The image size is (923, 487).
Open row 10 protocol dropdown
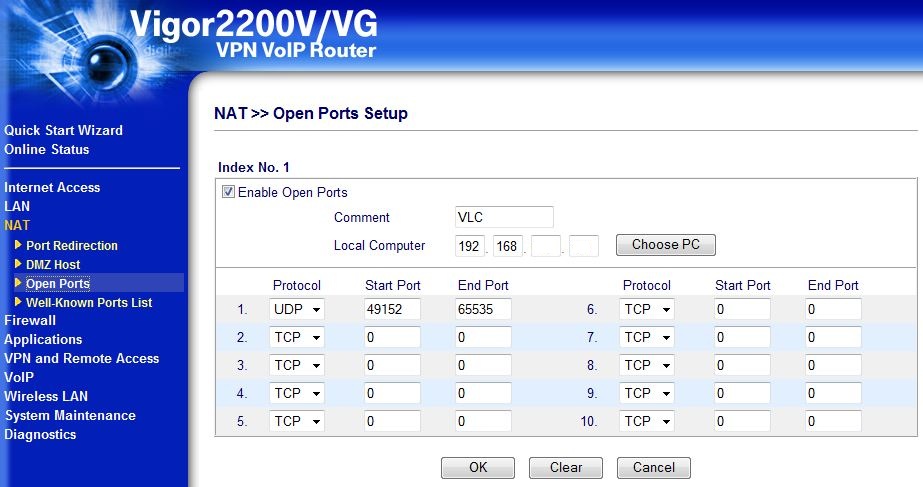click(x=646, y=421)
